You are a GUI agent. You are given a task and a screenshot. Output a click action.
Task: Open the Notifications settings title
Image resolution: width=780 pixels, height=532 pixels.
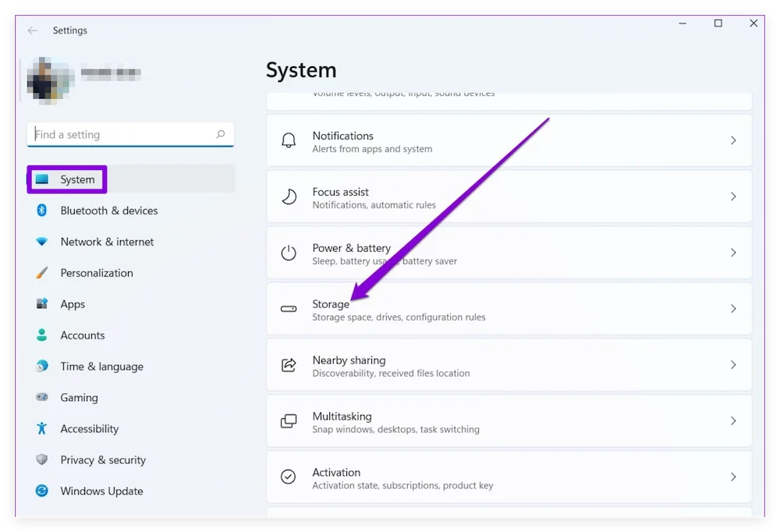tap(342, 136)
